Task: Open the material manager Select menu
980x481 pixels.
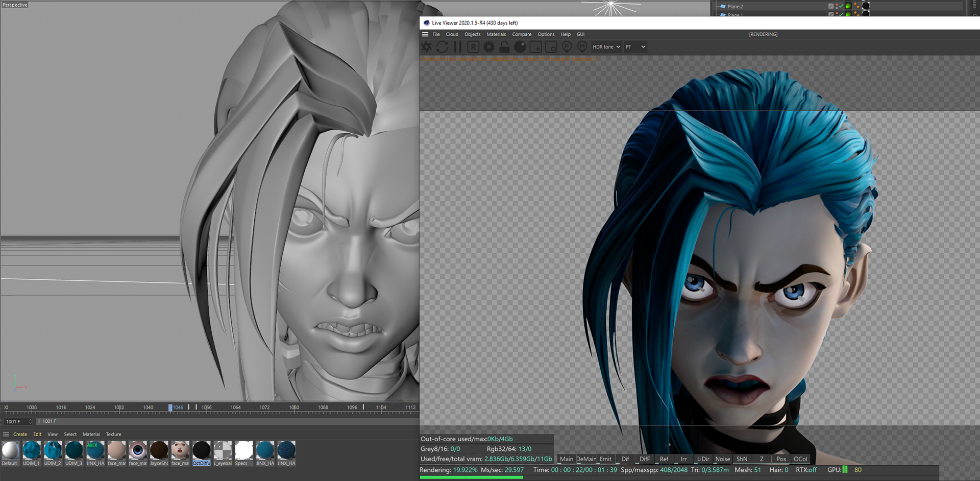Action: coord(70,434)
